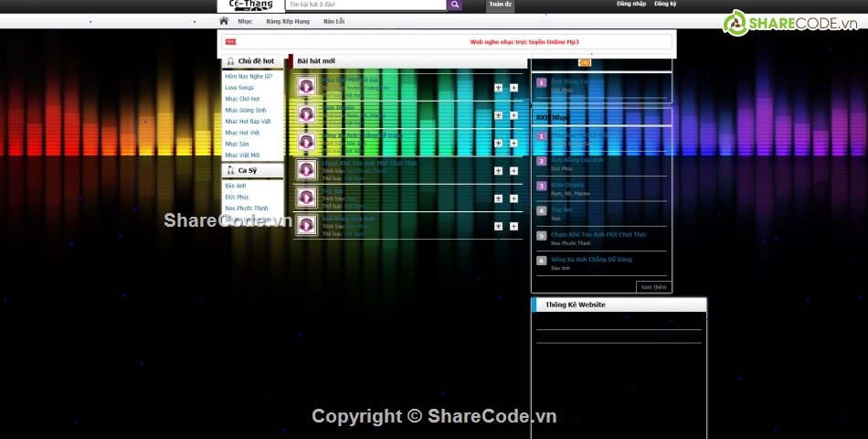The width and height of the screenshot is (868, 439).
Task: Select Nhạc Giáng Sinh category
Action: pyautogui.click(x=244, y=110)
